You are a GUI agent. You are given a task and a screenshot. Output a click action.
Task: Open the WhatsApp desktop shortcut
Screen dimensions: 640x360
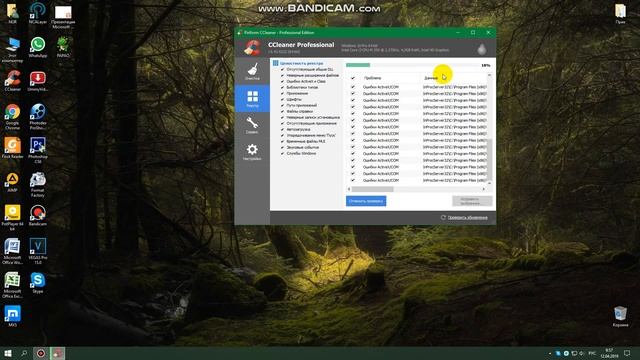click(x=38, y=47)
